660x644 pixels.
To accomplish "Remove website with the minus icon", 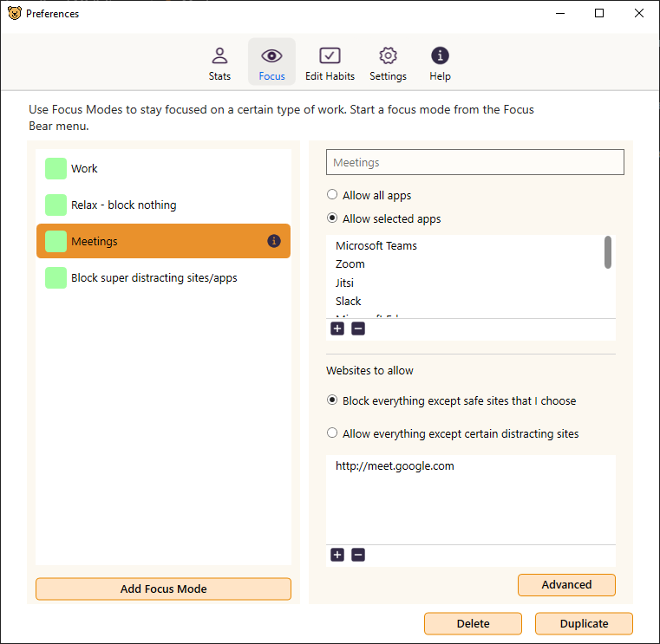I will pos(358,555).
